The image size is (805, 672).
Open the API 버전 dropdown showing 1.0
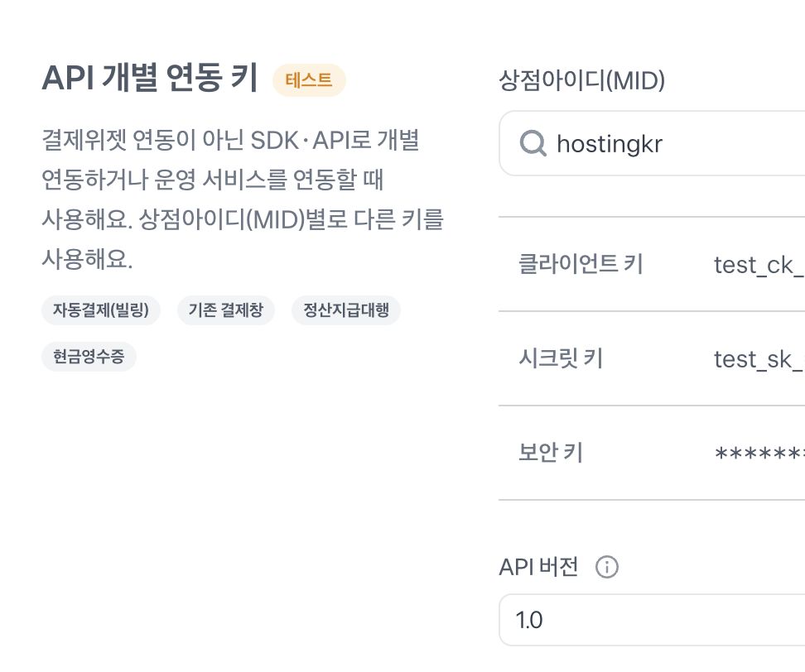point(654,620)
